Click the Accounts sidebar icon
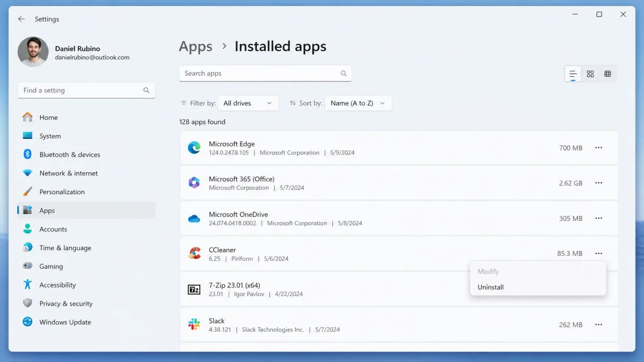This screenshot has height=362, width=644. (27, 229)
